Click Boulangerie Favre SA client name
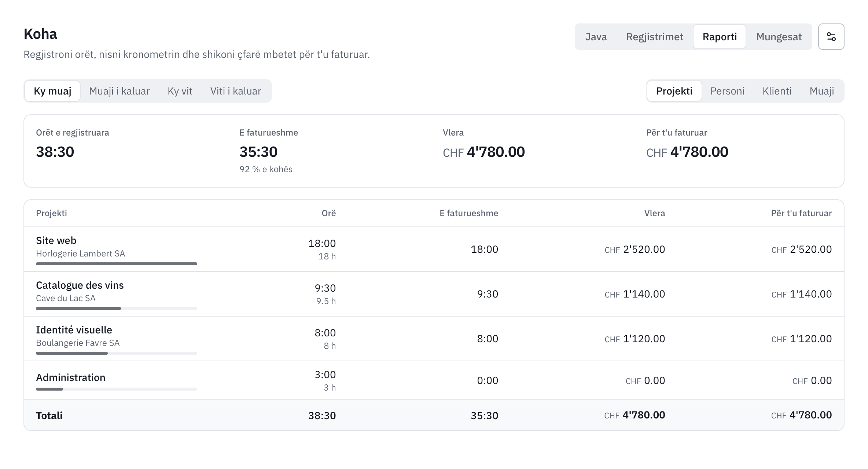The image size is (868, 469). pyautogui.click(x=78, y=343)
